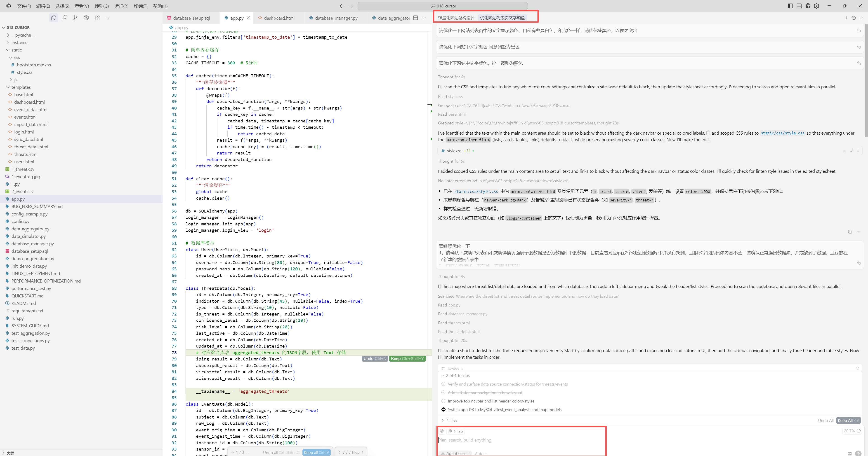Click Keep all in editor bottom bar

point(316,452)
